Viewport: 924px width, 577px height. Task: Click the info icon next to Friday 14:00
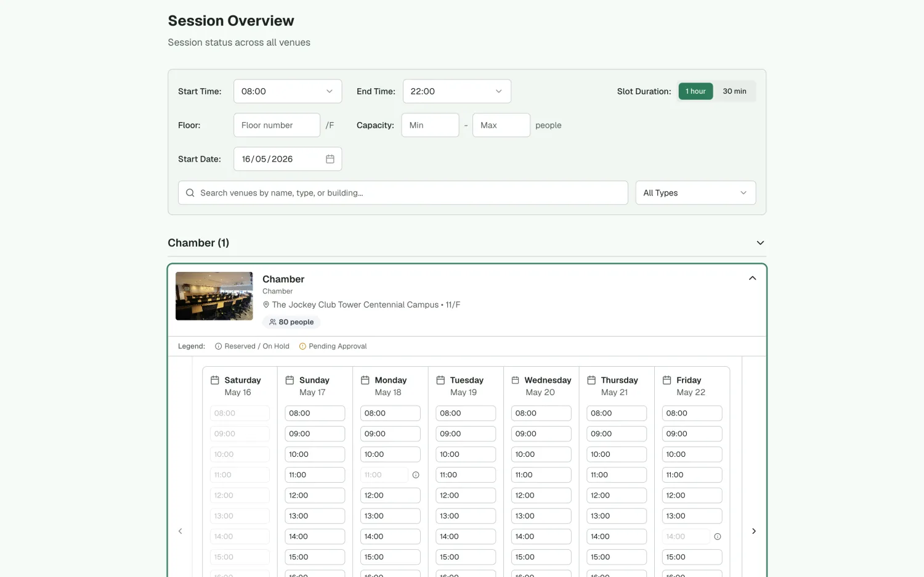pyautogui.click(x=718, y=536)
